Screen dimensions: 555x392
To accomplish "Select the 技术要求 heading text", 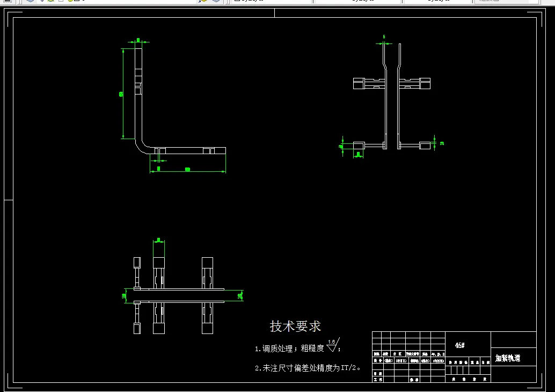I will click(295, 325).
